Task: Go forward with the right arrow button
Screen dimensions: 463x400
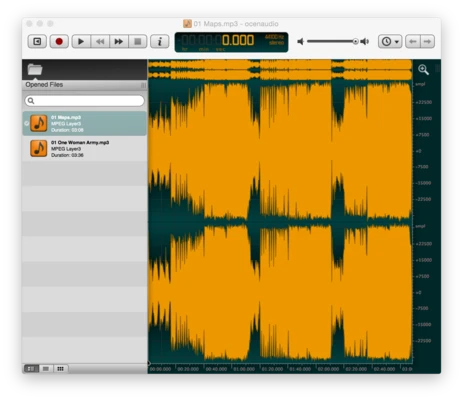Action: tap(427, 42)
